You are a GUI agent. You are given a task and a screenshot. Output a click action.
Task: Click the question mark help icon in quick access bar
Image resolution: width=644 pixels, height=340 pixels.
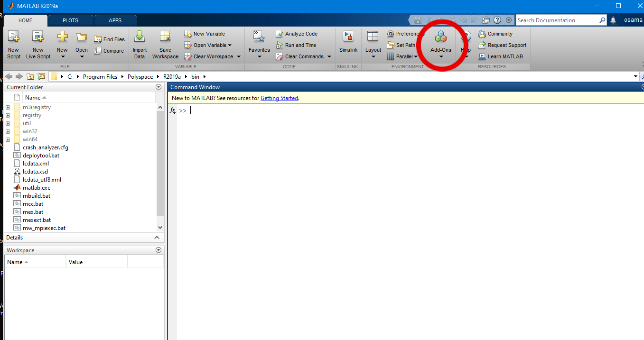(x=497, y=20)
